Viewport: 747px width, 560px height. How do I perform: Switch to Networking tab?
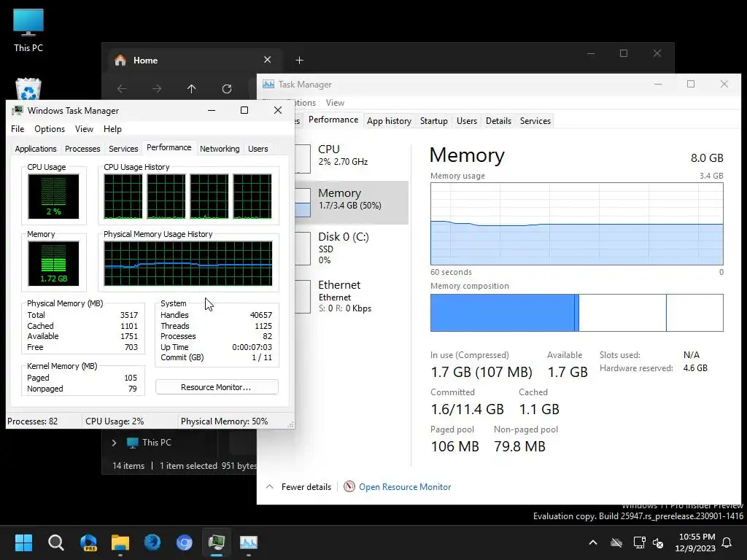pos(220,149)
